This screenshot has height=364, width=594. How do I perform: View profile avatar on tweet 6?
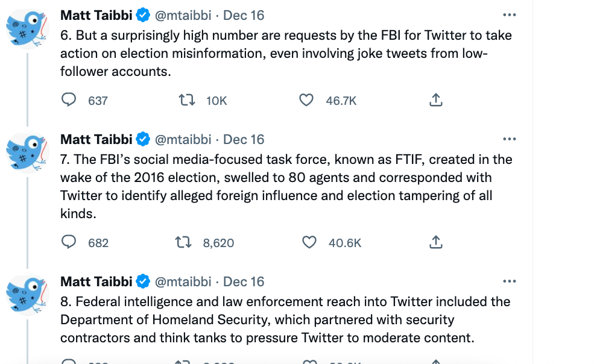[x=27, y=29]
